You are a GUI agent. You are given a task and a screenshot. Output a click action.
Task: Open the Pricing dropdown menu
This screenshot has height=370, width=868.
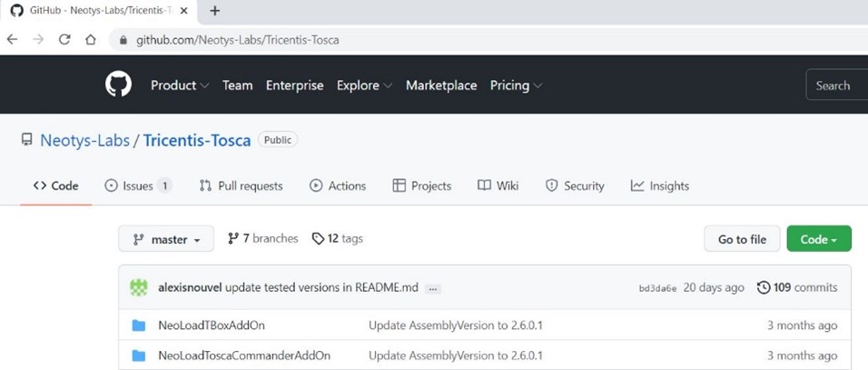coord(516,85)
